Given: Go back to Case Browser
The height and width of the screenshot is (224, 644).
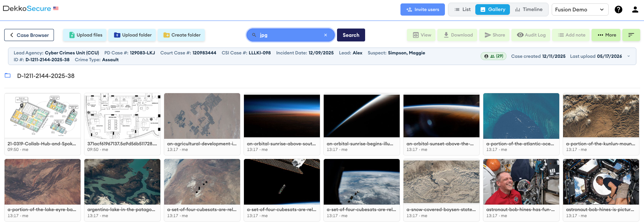Looking at the screenshot, I should click(29, 35).
